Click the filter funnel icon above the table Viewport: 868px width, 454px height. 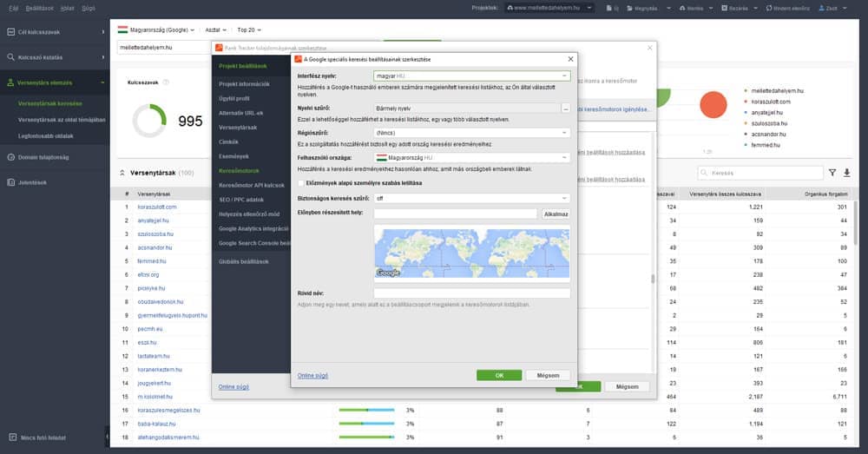point(832,173)
